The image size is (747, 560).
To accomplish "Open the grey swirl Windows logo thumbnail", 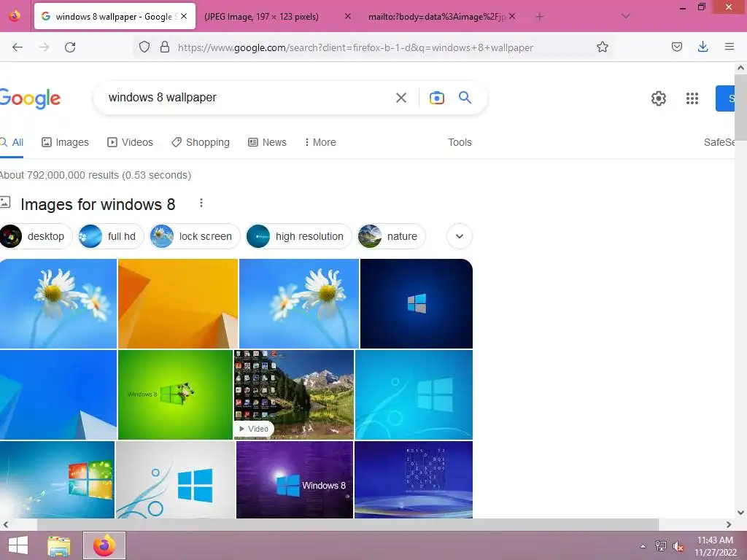I will tap(175, 480).
